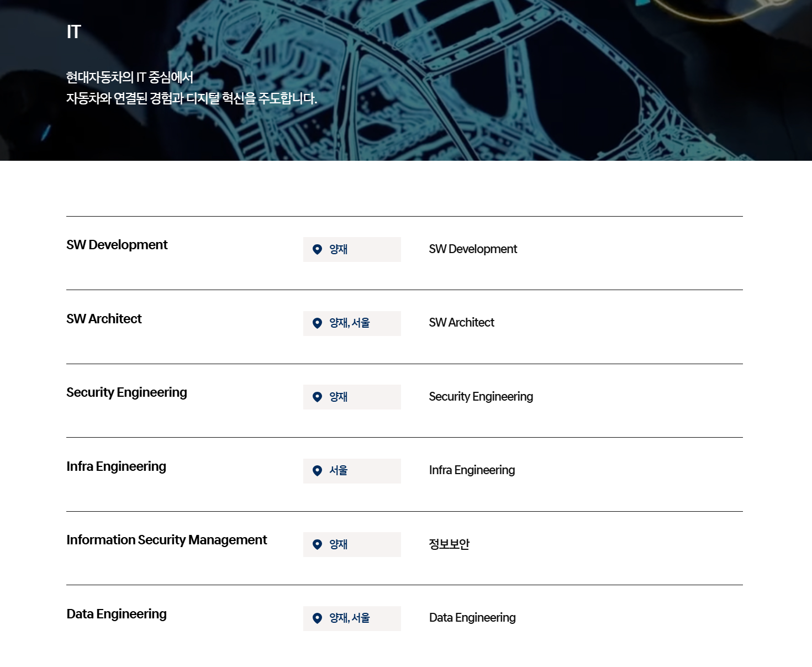Click the 양재, 서울 tag for SW Architect
Viewport: 812px width, 667px height.
(x=350, y=323)
